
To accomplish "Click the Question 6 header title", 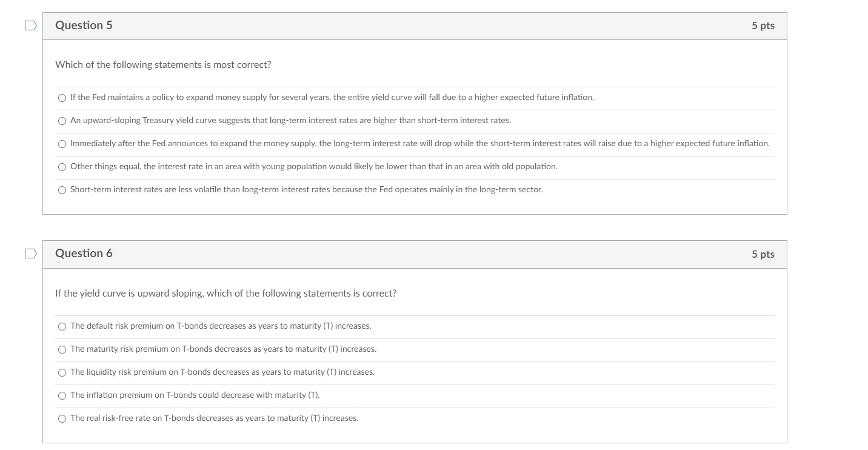I will tap(84, 254).
